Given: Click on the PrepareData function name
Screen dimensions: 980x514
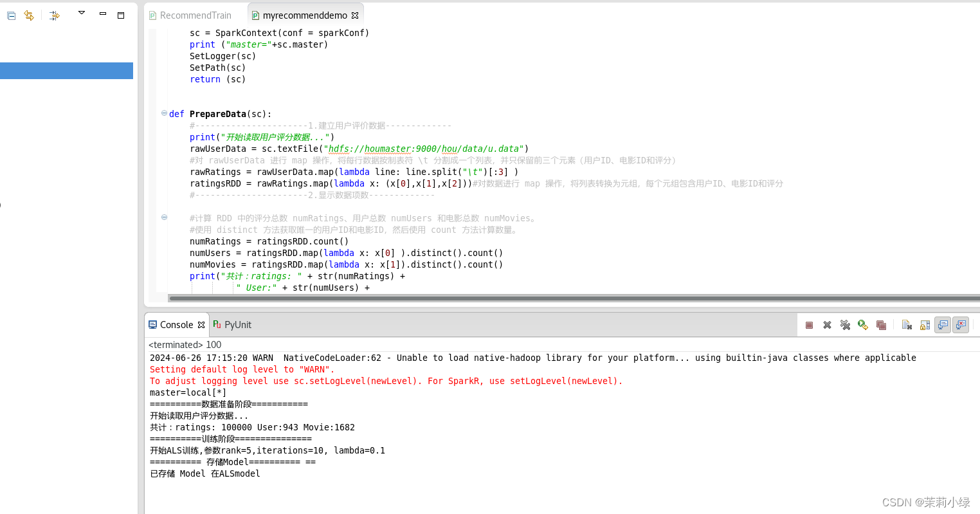Looking at the screenshot, I should [217, 114].
